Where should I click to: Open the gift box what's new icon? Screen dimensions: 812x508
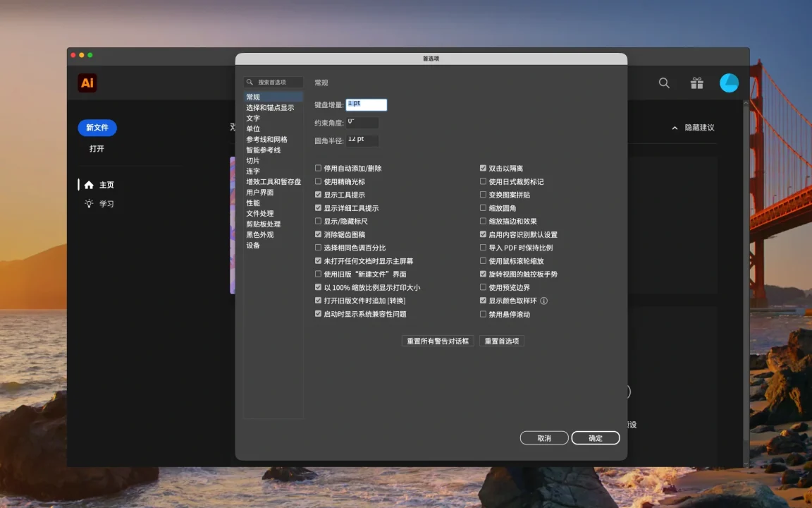(697, 83)
